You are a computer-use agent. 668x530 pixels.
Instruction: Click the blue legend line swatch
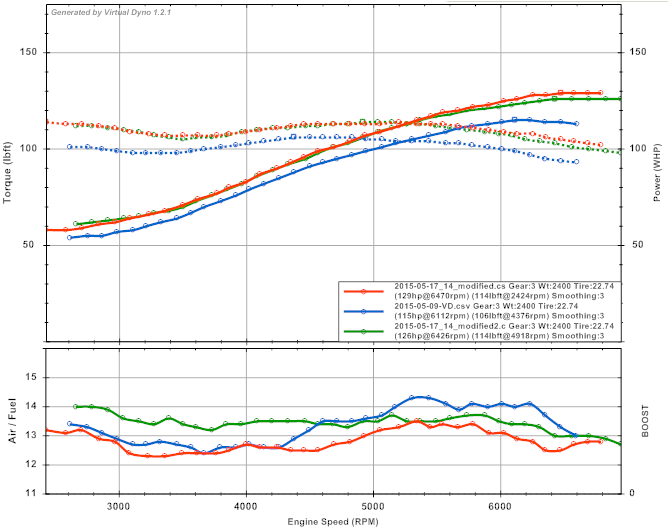coord(364,311)
